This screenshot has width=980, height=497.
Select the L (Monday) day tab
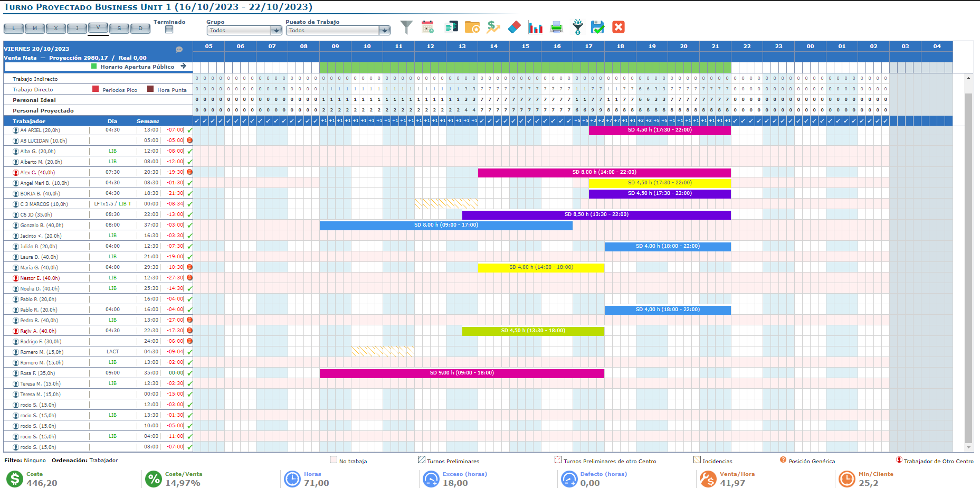(x=14, y=29)
